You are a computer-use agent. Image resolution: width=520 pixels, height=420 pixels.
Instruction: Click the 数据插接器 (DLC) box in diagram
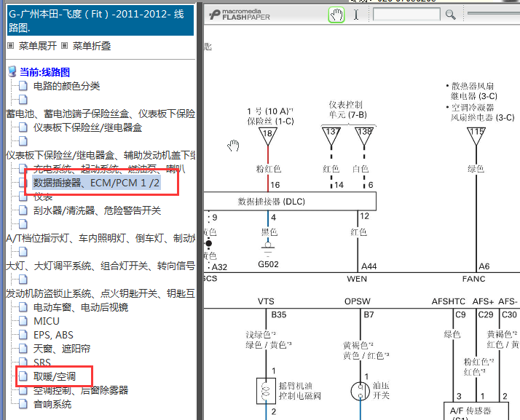(x=290, y=201)
